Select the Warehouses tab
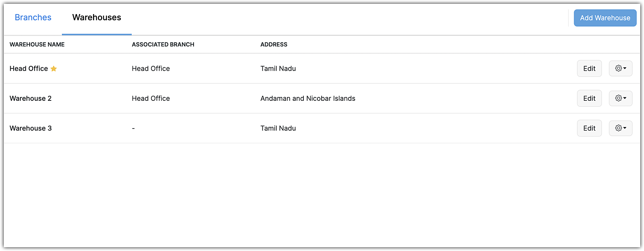644x251 pixels. (96, 17)
